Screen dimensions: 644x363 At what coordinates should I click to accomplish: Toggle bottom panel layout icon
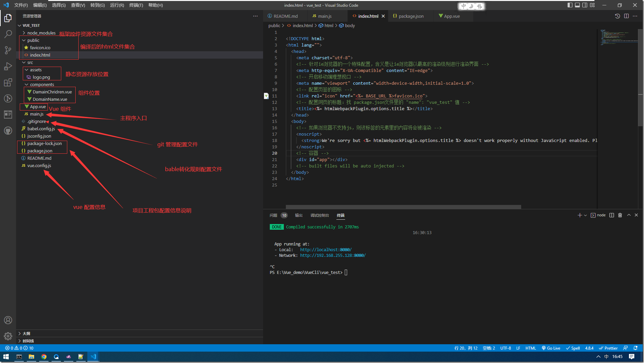click(x=577, y=5)
